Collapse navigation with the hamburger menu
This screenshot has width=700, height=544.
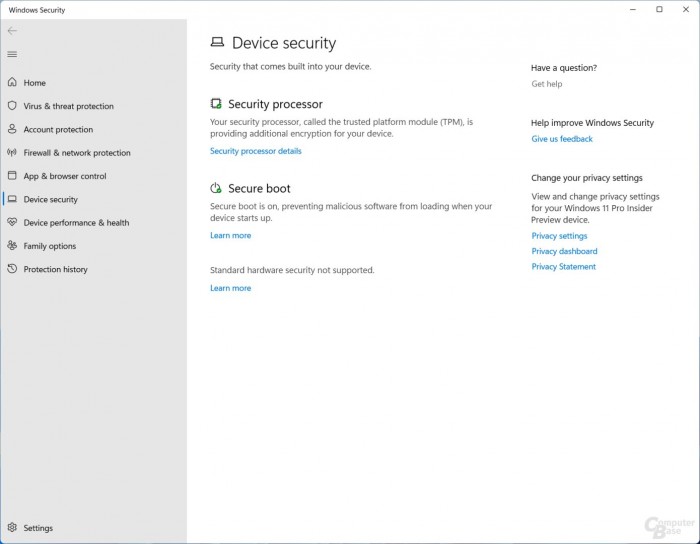[12, 54]
